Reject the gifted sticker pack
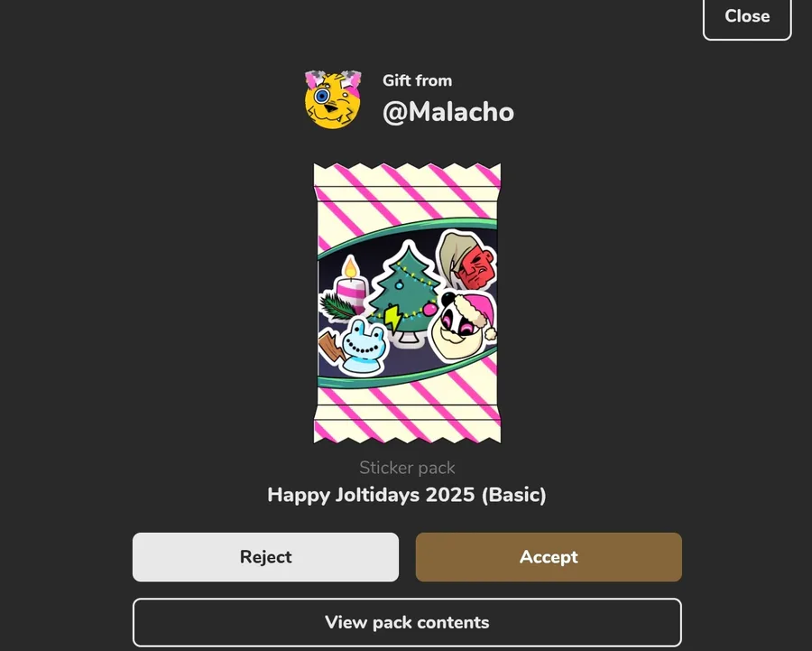 pos(265,557)
